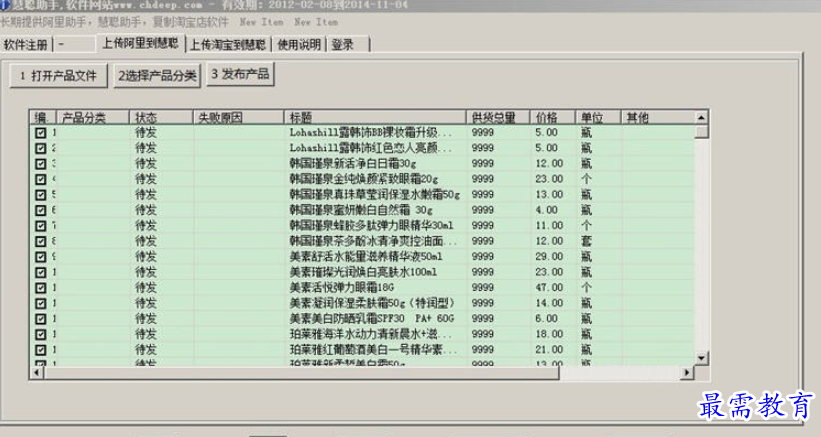Click the horizontal scrollbar right arrow
821x437 pixels.
point(687,373)
